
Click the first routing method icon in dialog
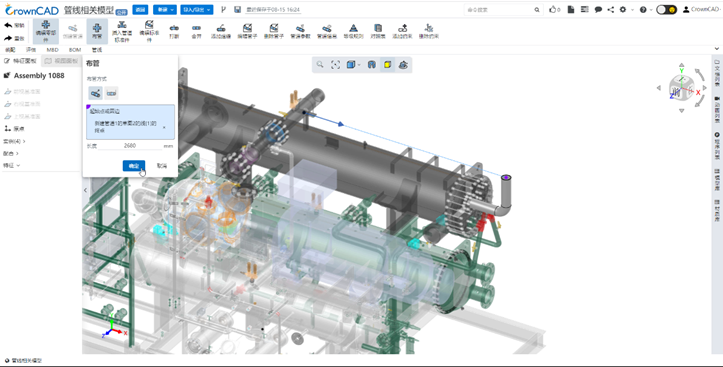coord(95,93)
